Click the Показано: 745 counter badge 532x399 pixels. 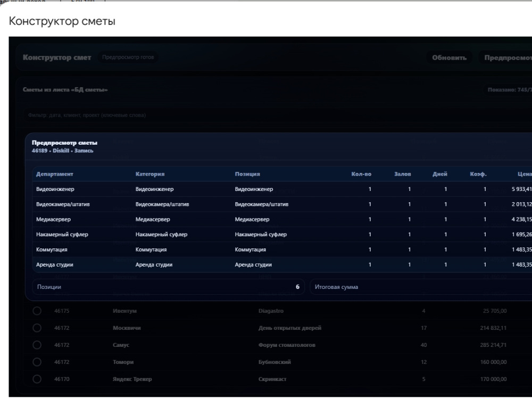click(x=508, y=90)
